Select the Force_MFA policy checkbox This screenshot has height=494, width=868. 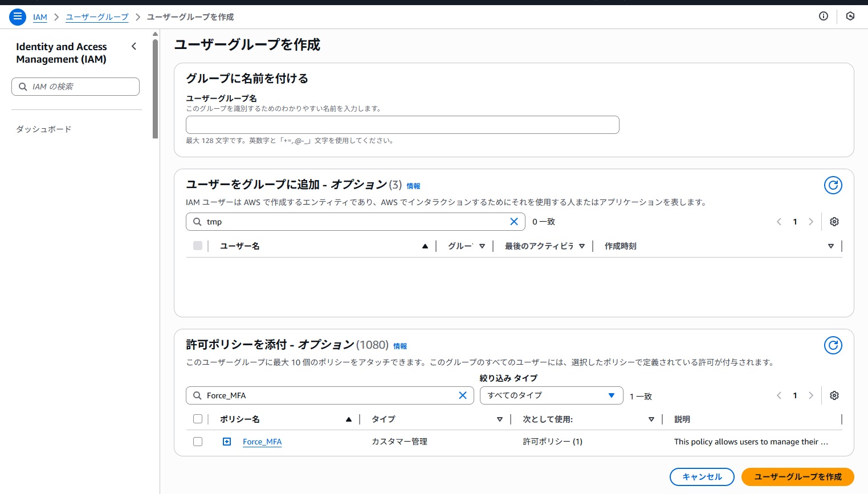pyautogui.click(x=198, y=441)
